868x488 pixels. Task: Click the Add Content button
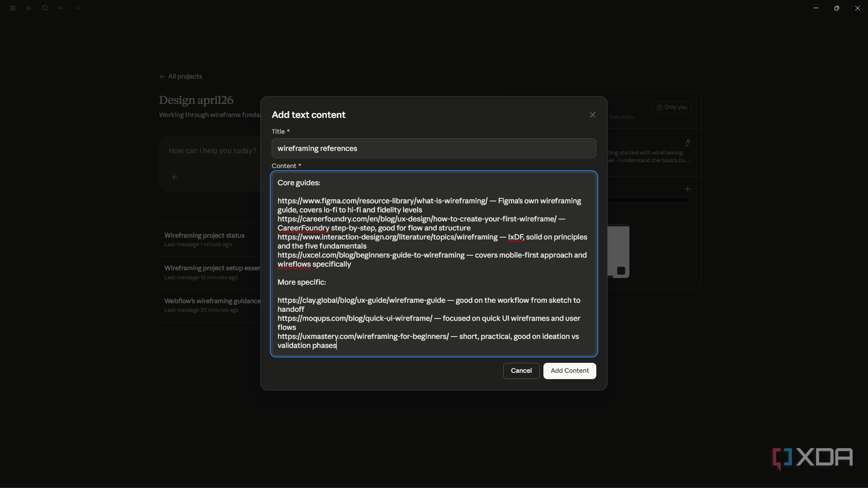click(x=570, y=371)
